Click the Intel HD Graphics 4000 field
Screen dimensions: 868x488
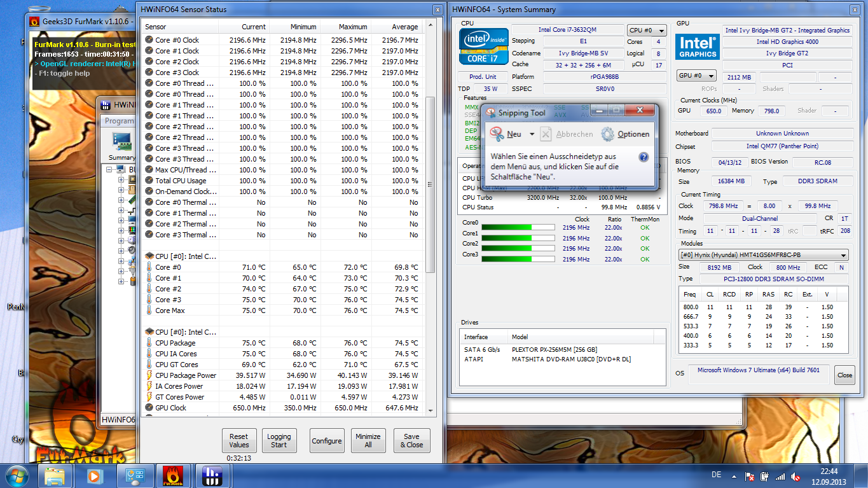pos(787,42)
